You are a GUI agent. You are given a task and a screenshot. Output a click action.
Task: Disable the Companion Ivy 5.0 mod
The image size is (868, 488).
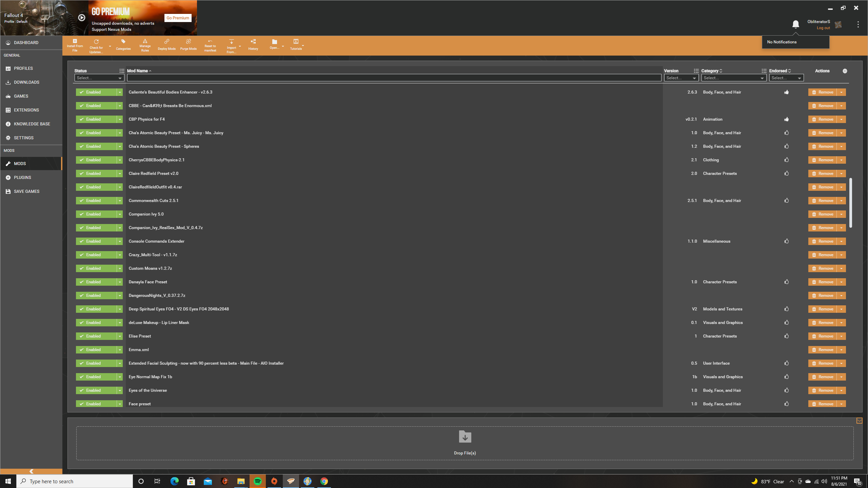pos(96,214)
